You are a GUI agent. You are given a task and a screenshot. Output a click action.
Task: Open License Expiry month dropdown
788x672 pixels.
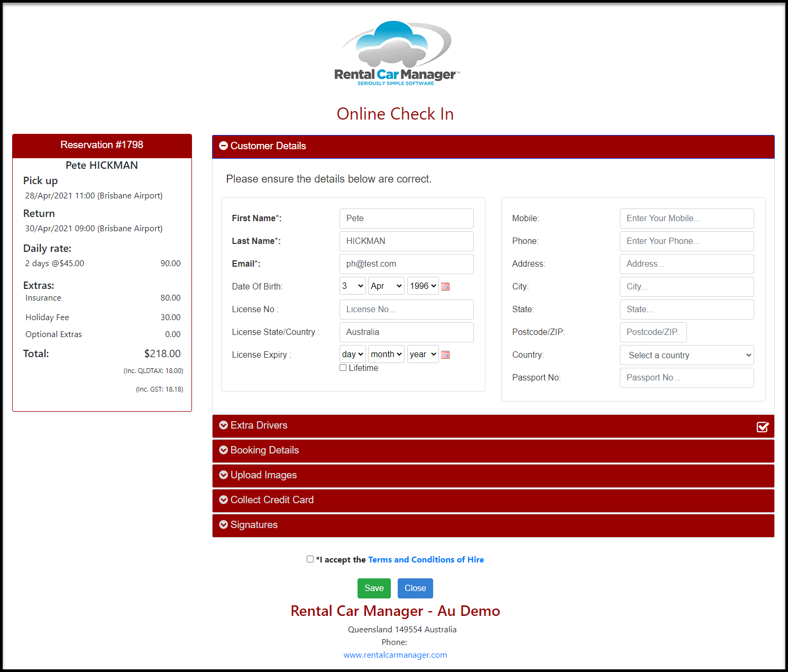[x=387, y=354]
